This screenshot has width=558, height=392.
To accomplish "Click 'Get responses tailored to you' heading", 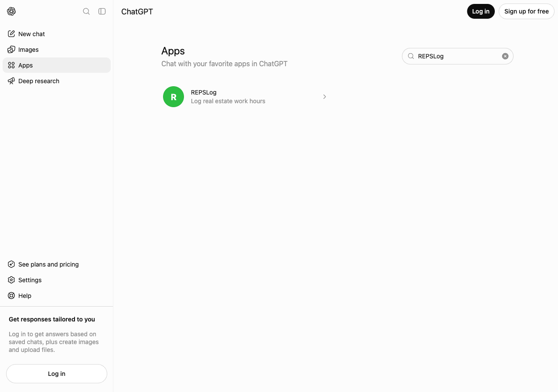I will coord(52,319).
